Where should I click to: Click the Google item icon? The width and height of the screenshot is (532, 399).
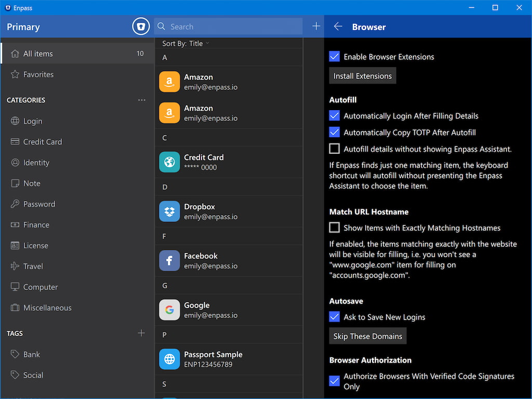tap(169, 310)
